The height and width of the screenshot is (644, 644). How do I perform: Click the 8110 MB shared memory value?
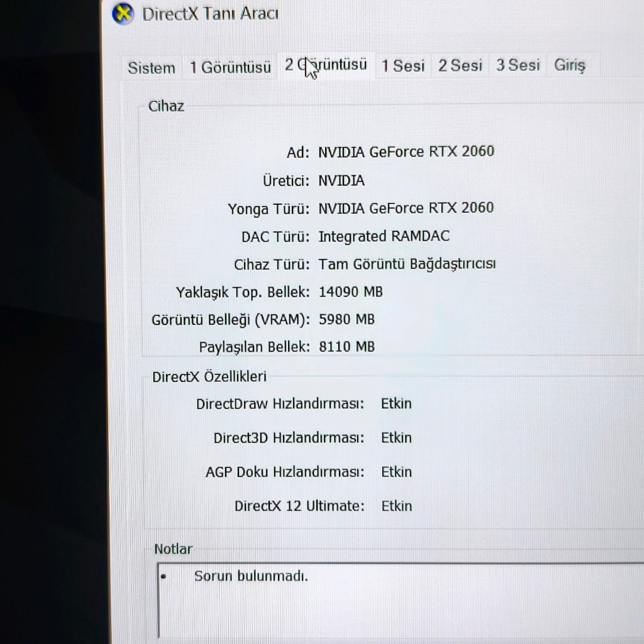[x=347, y=347]
